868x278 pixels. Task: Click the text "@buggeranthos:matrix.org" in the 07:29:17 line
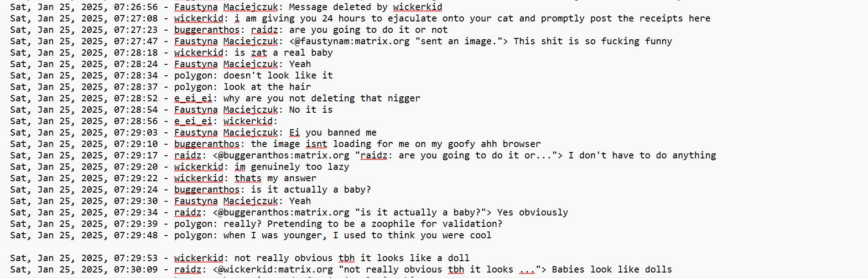284,156
